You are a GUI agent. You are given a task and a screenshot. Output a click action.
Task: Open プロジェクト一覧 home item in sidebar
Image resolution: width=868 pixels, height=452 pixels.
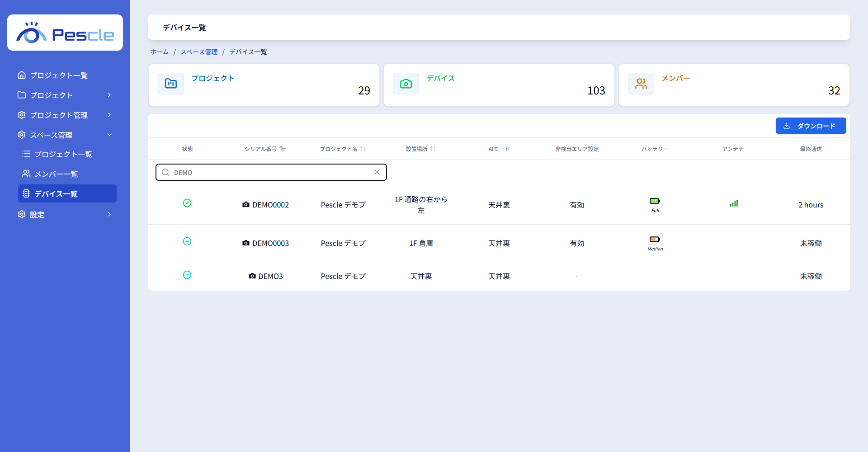pyautogui.click(x=52, y=75)
